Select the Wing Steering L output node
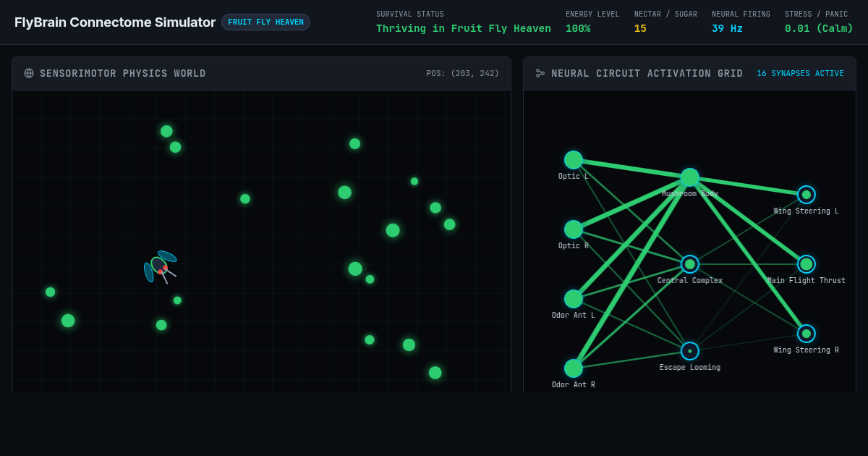Image resolution: width=868 pixels, height=456 pixels. [x=807, y=195]
